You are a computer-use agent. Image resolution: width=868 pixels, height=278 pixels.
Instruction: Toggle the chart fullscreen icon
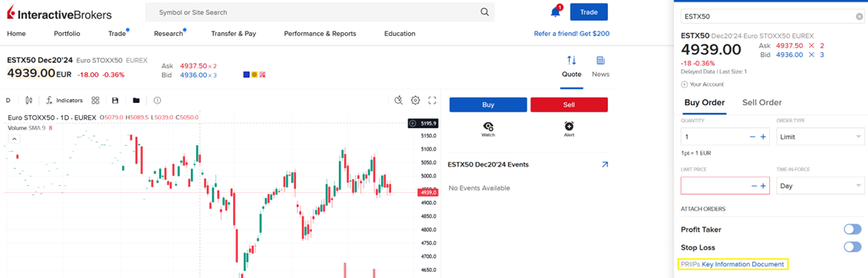click(433, 101)
